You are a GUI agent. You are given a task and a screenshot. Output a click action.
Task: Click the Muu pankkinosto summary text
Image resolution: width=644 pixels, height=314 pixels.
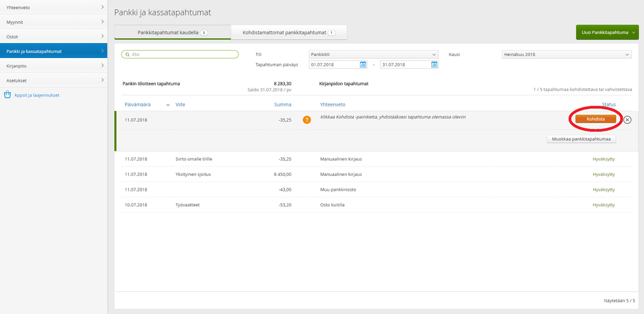point(338,190)
